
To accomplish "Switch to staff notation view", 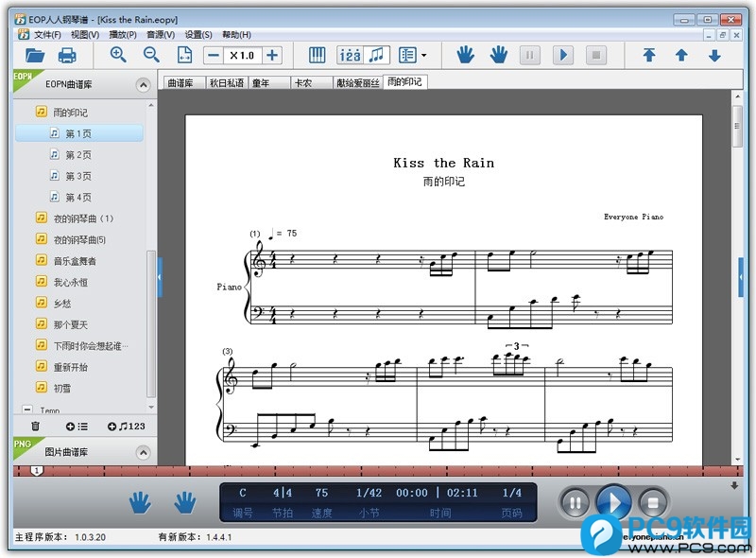I will (x=376, y=55).
